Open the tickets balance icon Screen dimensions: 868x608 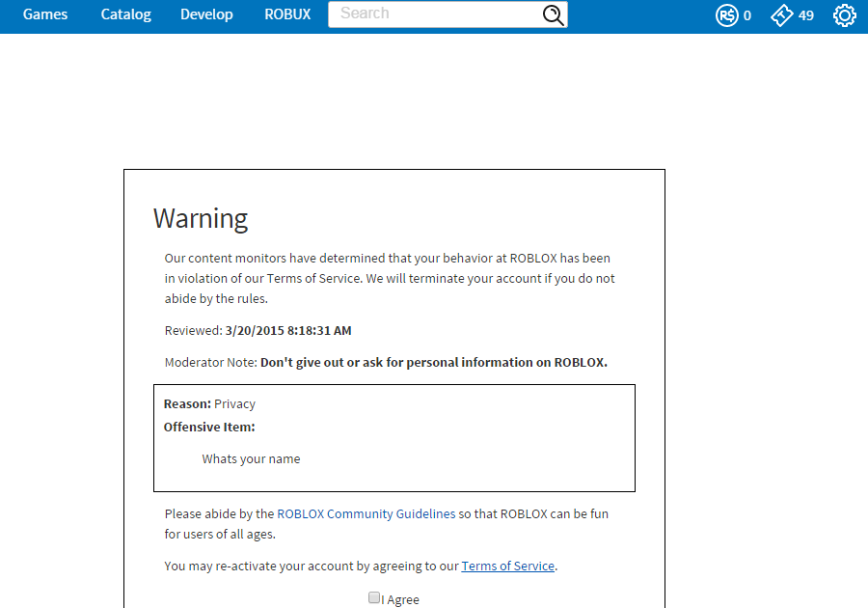pos(781,14)
